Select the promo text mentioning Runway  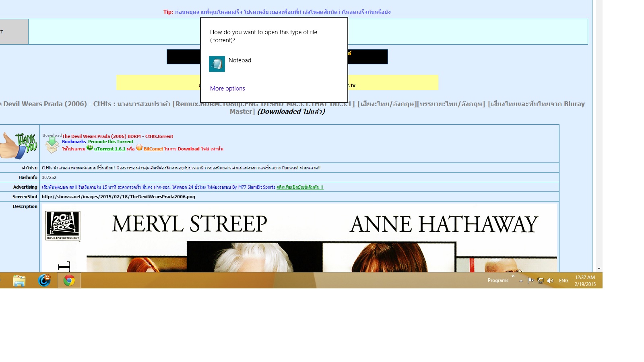tap(181, 168)
